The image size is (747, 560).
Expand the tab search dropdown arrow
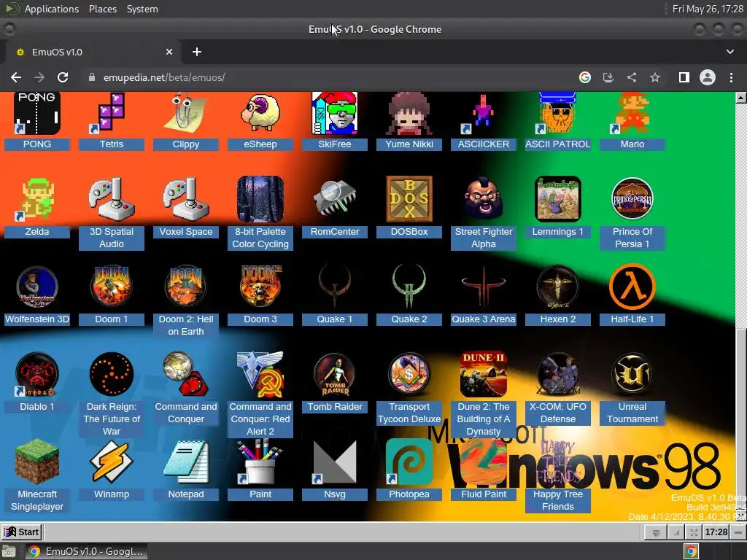[729, 52]
